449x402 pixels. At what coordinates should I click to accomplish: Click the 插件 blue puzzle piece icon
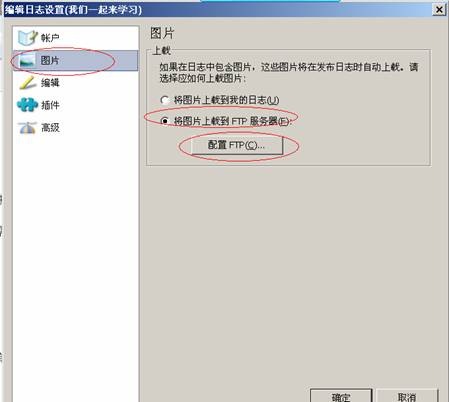click(x=27, y=105)
